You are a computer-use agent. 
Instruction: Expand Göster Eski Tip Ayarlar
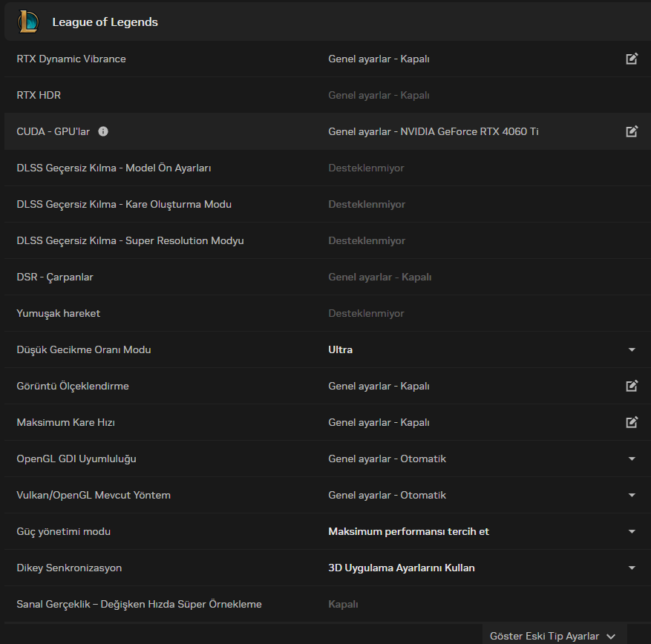(553, 636)
